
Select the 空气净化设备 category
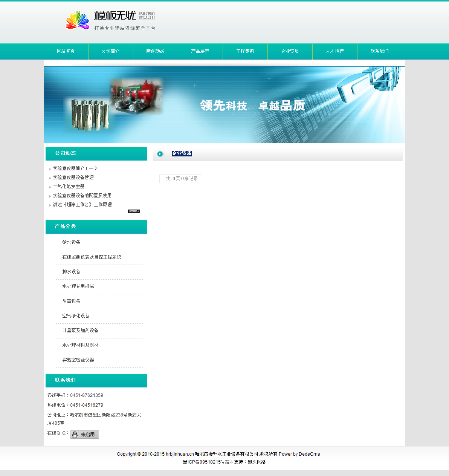(x=76, y=316)
